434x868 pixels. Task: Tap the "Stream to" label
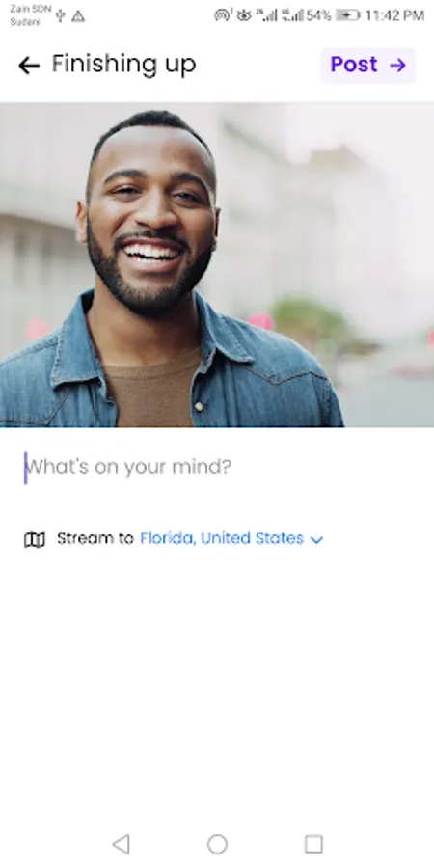(x=95, y=538)
